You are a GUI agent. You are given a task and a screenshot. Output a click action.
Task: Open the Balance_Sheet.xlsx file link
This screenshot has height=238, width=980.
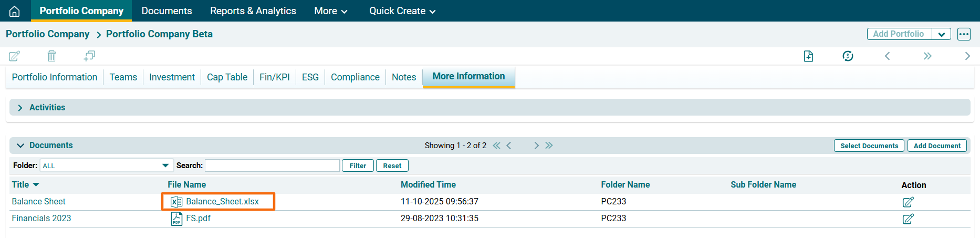(222, 202)
